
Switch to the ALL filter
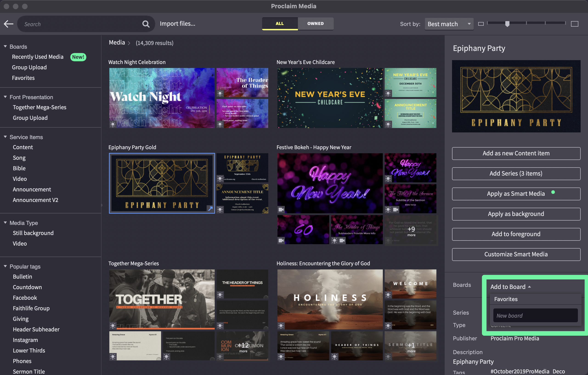click(280, 24)
